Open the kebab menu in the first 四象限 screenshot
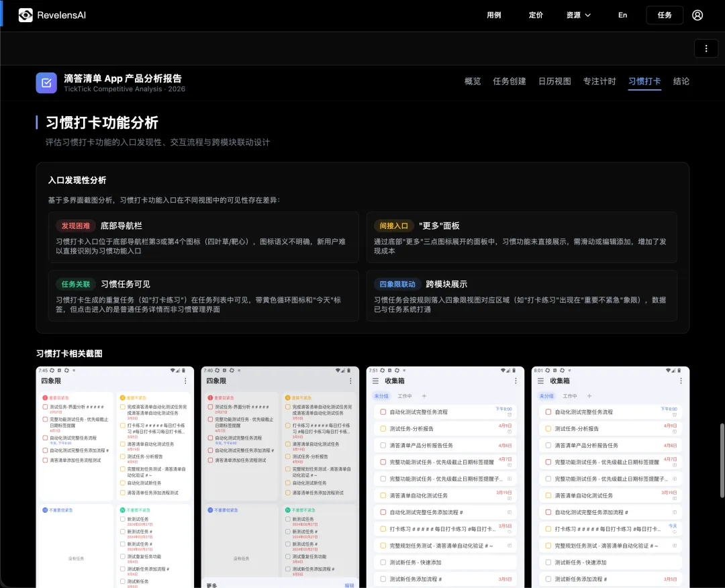This screenshot has width=725, height=588. 185,381
